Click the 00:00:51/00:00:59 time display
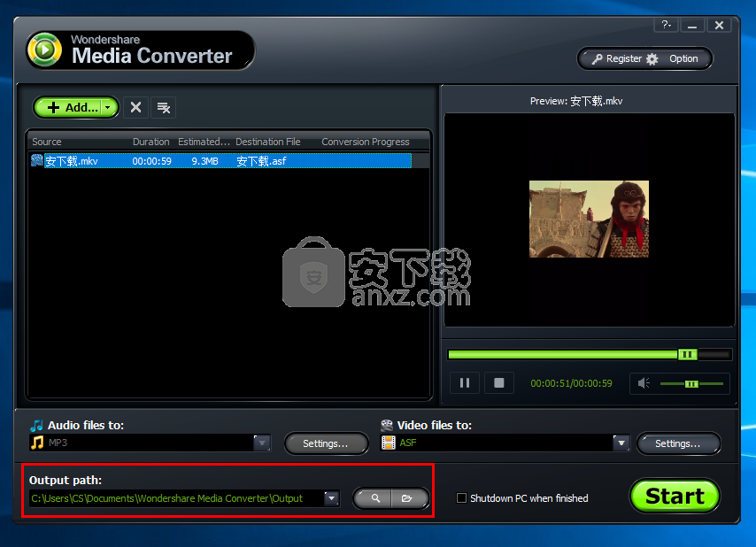The image size is (756, 547). tap(571, 383)
